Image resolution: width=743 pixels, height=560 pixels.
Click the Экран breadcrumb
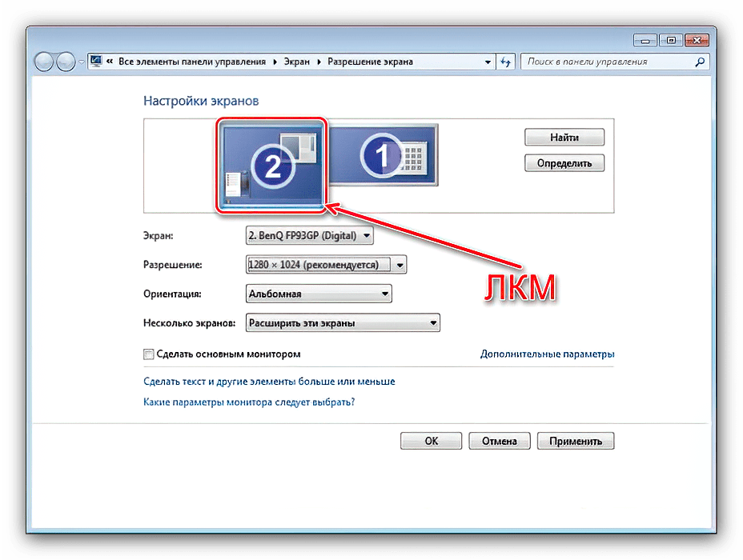click(x=296, y=62)
